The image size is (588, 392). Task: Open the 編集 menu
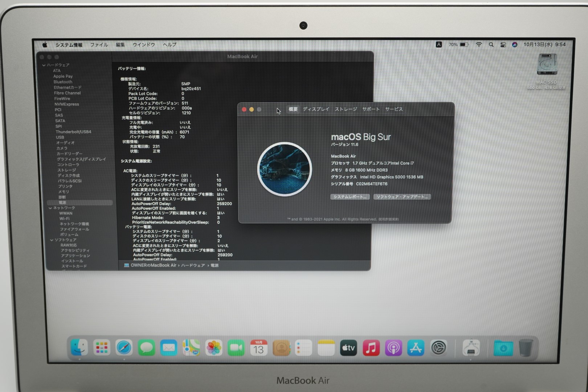coord(120,45)
